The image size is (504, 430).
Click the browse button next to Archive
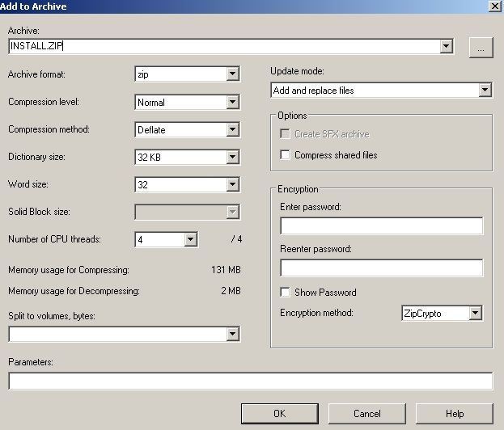(x=481, y=48)
